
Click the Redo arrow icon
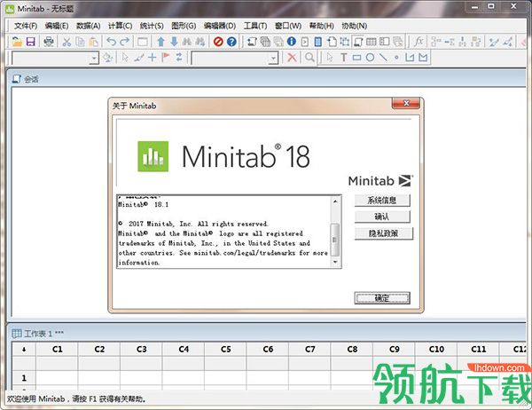coord(124,42)
